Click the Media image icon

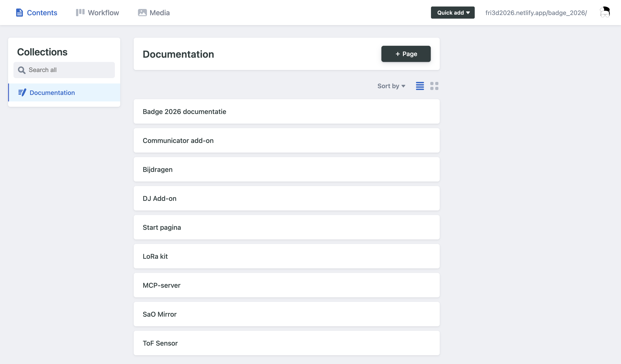point(142,13)
